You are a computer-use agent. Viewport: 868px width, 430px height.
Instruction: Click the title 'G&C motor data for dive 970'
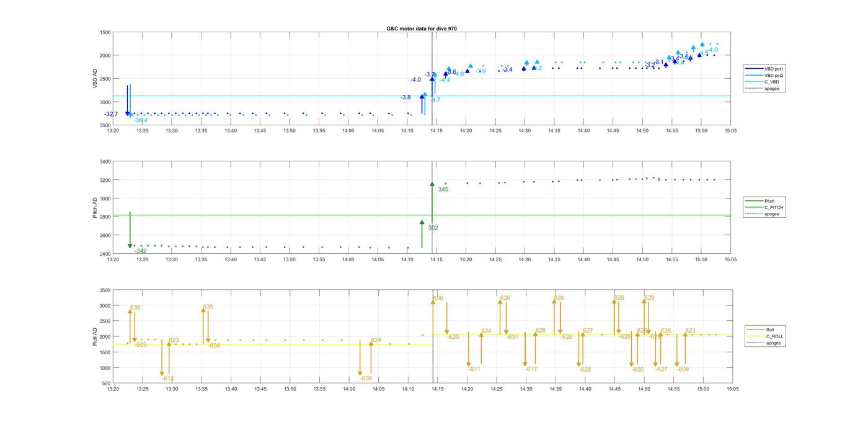click(422, 29)
